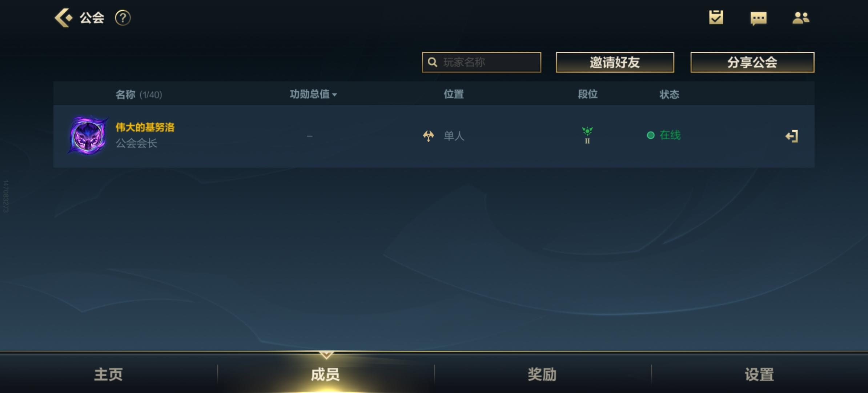Switch to the 主页 tab

point(108,374)
